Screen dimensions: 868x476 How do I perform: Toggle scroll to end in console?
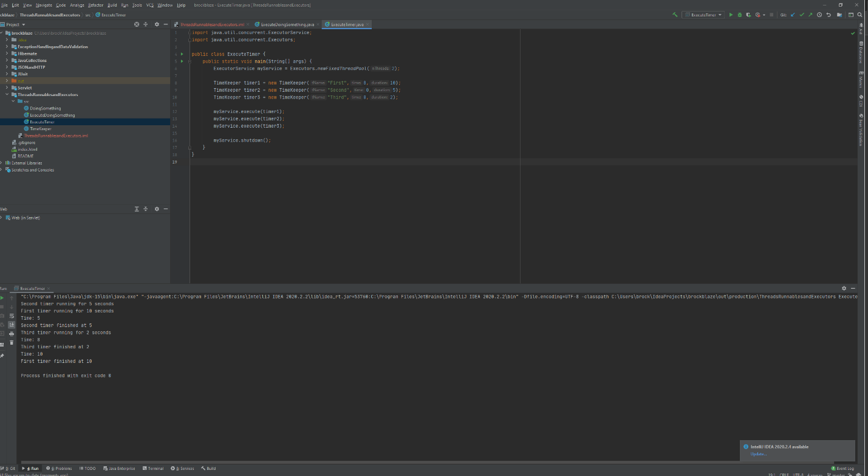pyautogui.click(x=12, y=325)
